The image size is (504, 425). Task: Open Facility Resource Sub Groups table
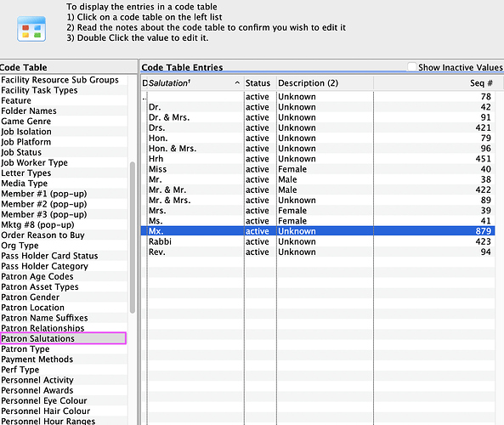[64, 80]
